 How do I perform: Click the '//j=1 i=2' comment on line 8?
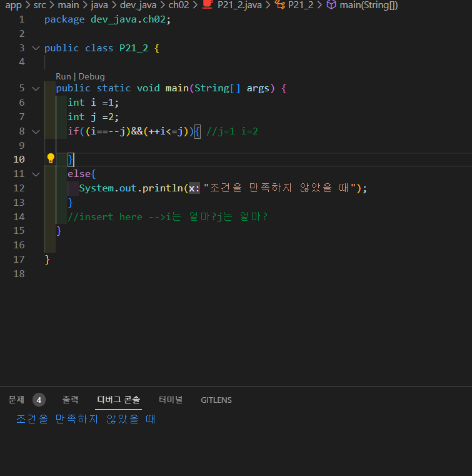click(232, 131)
